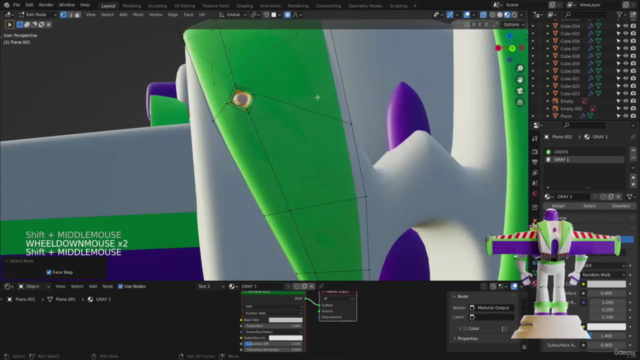
Task: Switch to the Modeling workspace tab
Action: pyautogui.click(x=131, y=6)
